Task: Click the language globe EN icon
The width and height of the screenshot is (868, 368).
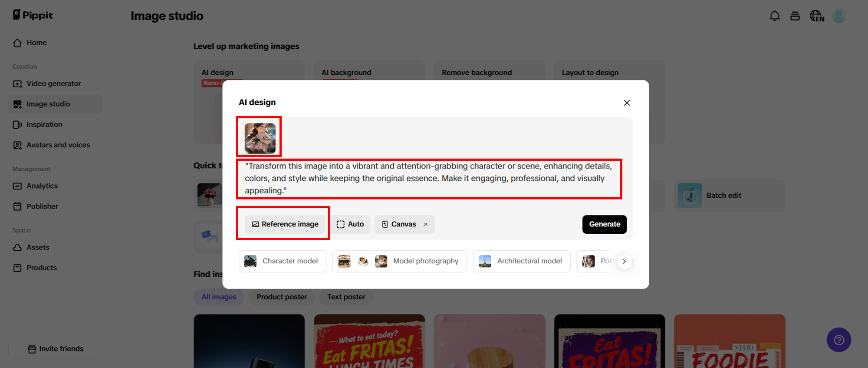Action: point(816,16)
